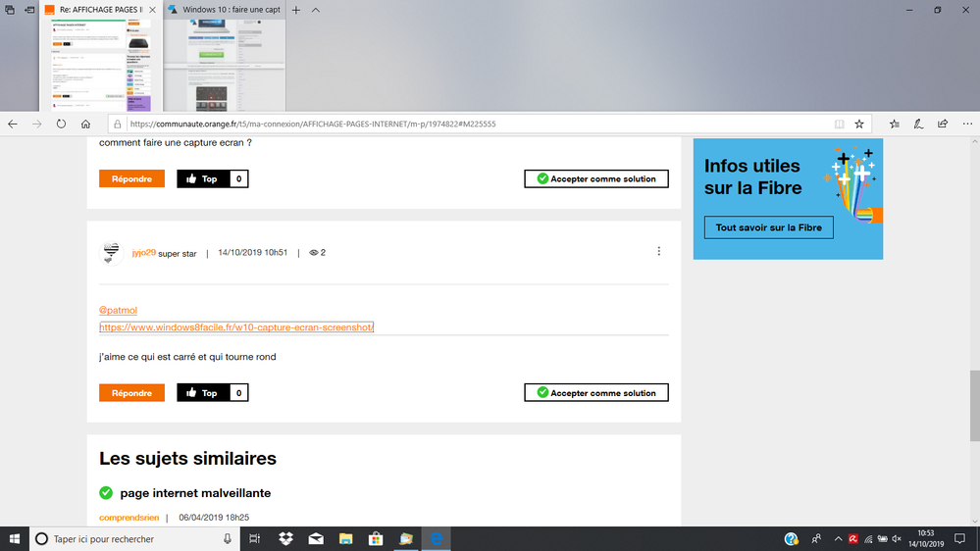
Task: Open the jyjo29 user profile link
Action: pos(144,252)
